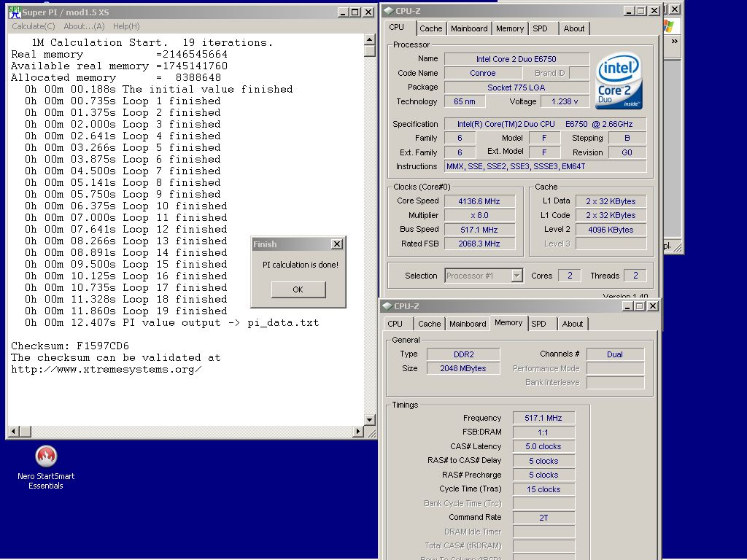
Task: Select the SPD tab in lower CPU-Z
Action: pos(539,324)
